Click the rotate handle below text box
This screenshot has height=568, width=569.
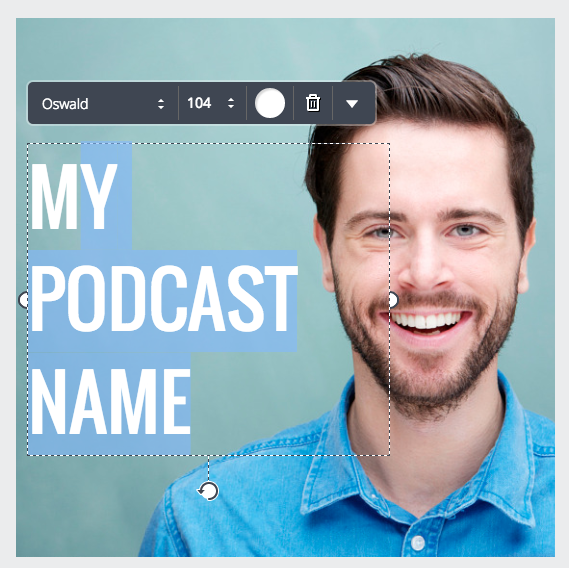(208, 491)
